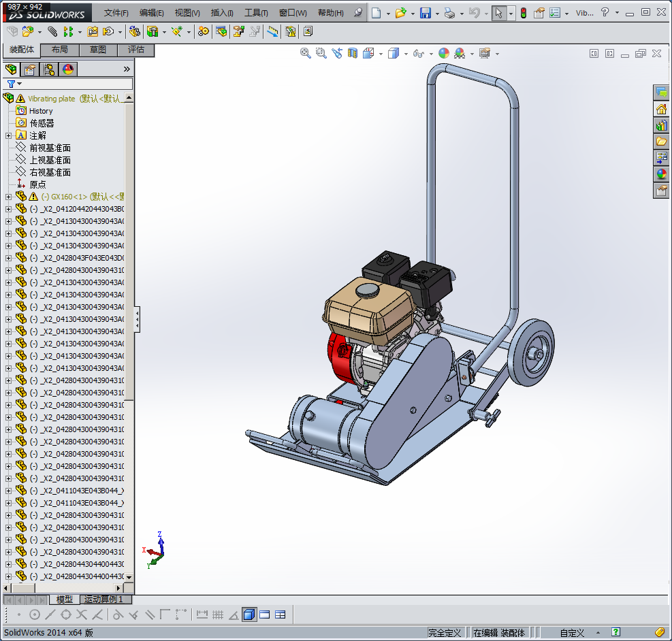This screenshot has width=672, height=641.
Task: Click the Appearances color ball in task pane
Action: tap(661, 174)
